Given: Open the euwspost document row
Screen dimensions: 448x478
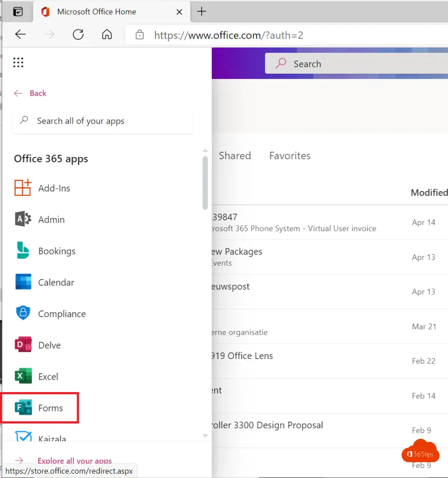Looking at the screenshot, I should pos(330,292).
